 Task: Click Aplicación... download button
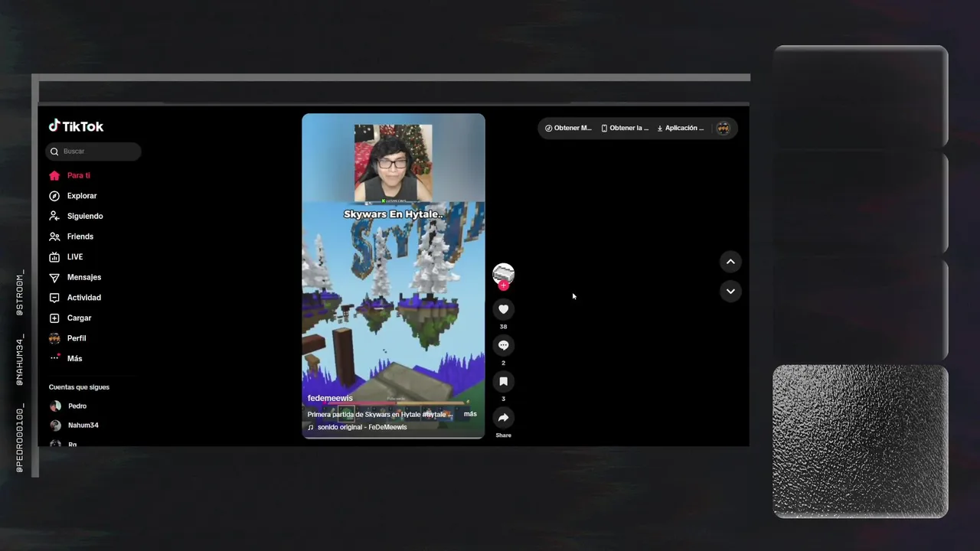click(681, 128)
